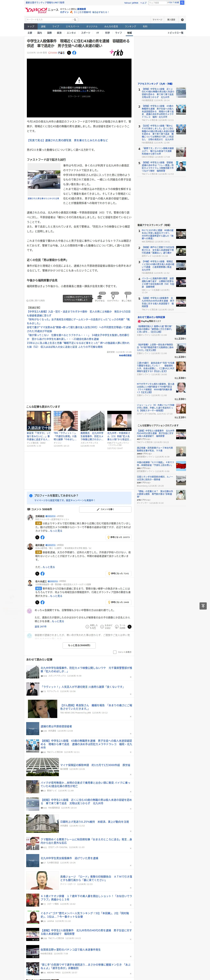Share 京師美佳's comment on Facebook
Screen dimensions: 210x980
point(42,537)
